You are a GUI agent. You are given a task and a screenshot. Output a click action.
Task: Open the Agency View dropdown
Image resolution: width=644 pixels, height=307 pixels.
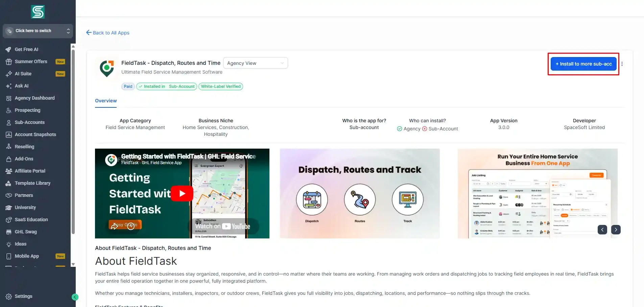[x=256, y=63]
